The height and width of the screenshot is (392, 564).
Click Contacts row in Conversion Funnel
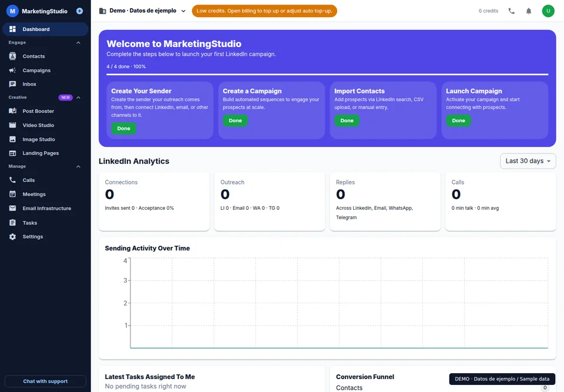click(443, 388)
